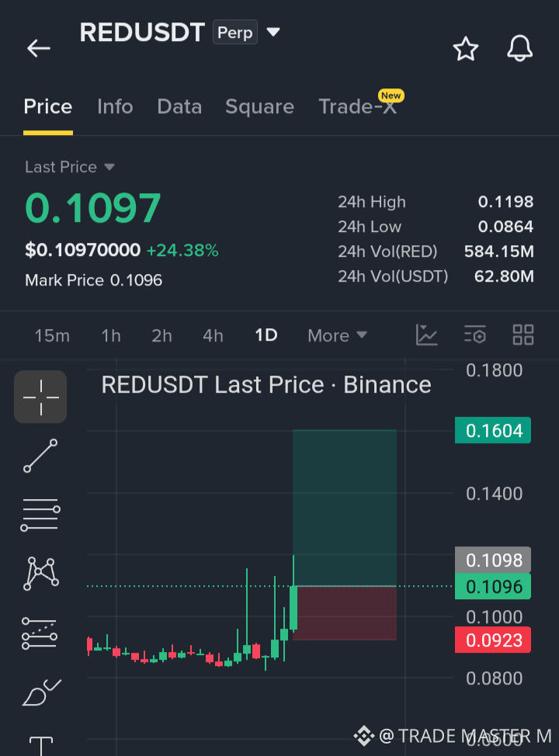Select the crosshair cursor tool

click(x=40, y=397)
